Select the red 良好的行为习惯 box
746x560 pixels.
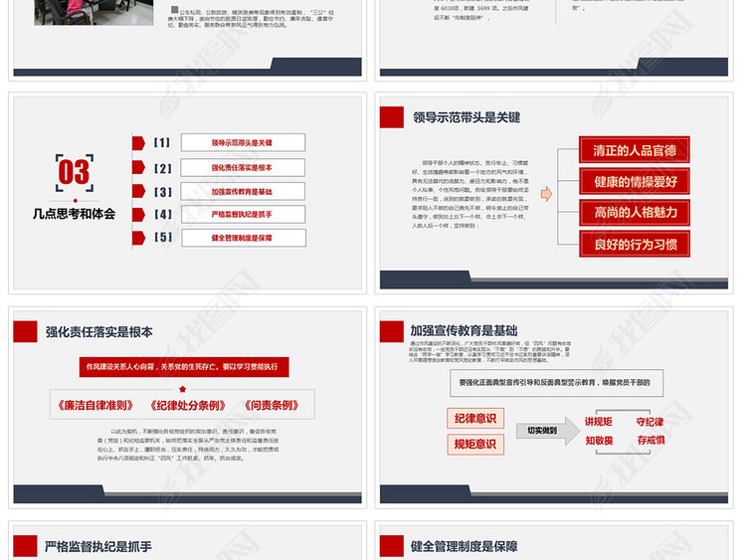pos(635,245)
